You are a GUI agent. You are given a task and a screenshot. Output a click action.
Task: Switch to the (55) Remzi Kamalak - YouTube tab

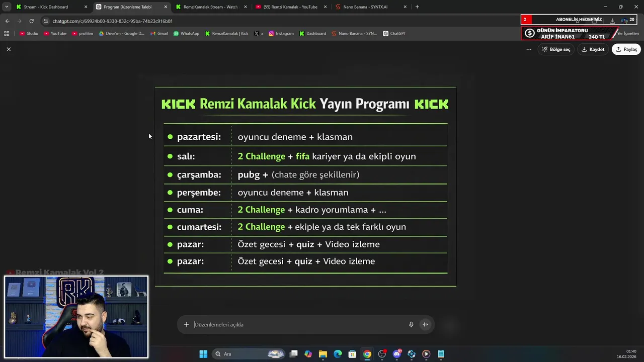(x=291, y=7)
